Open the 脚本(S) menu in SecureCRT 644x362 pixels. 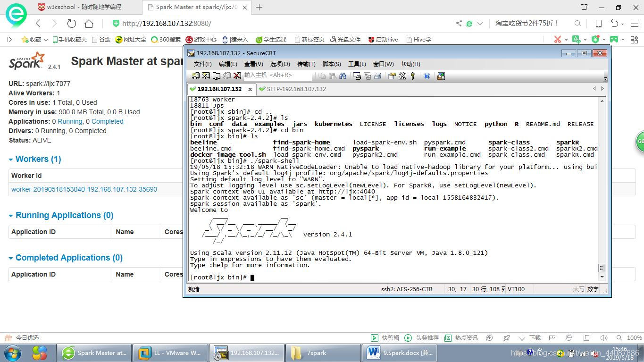[332, 64]
